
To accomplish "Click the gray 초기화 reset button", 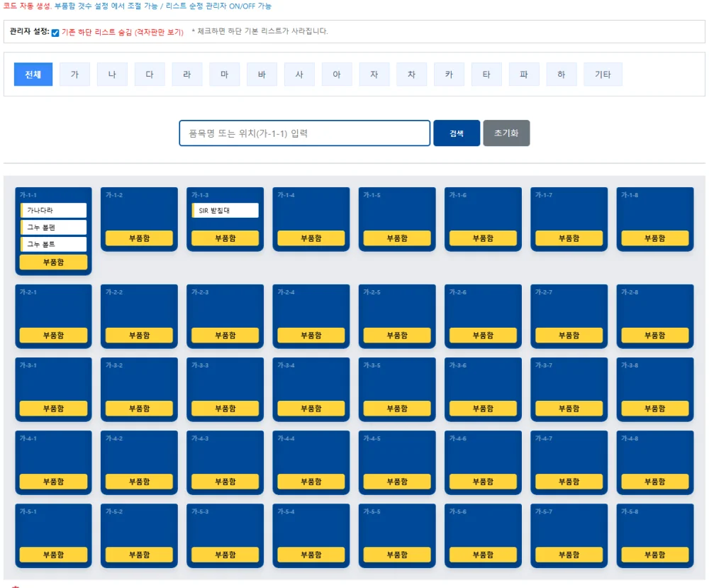I will [506, 133].
